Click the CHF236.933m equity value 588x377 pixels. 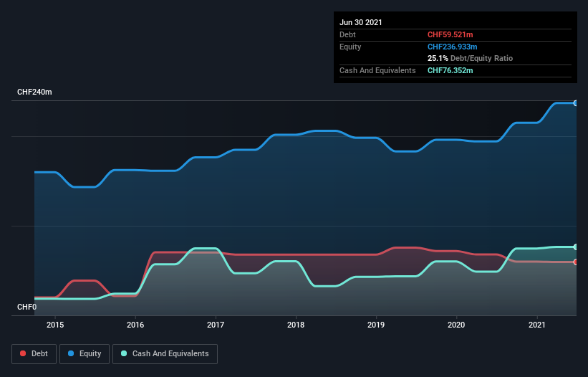[452, 47]
